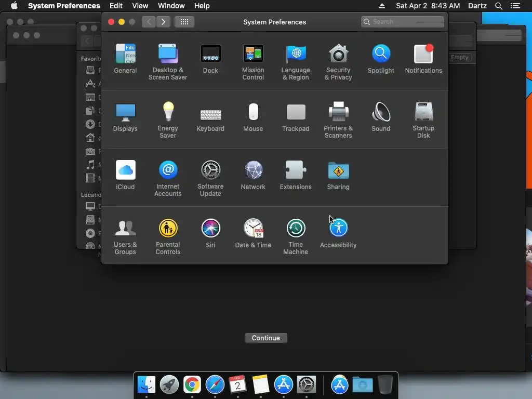Open Sound preferences
This screenshot has height=399, width=532.
tap(381, 117)
